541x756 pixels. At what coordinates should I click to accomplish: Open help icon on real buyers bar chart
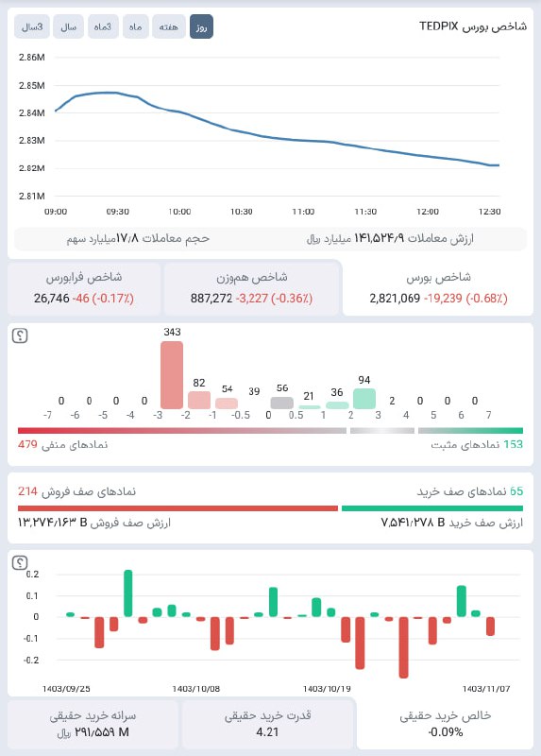pos(20,562)
